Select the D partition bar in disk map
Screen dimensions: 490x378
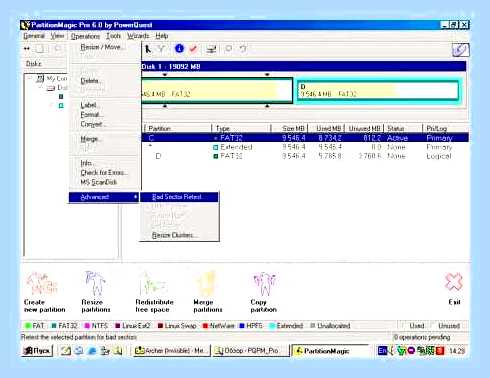378,90
